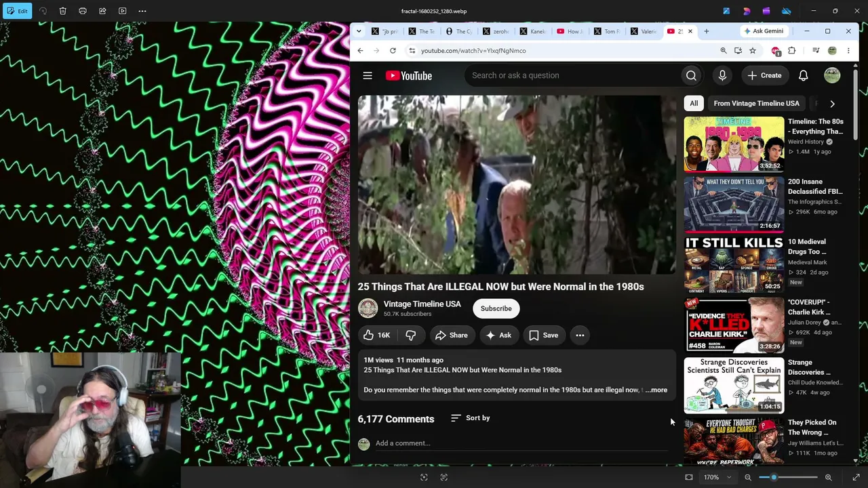Open Photos 'See more' ellipsis menu
The width and height of the screenshot is (868, 488).
tap(142, 11)
